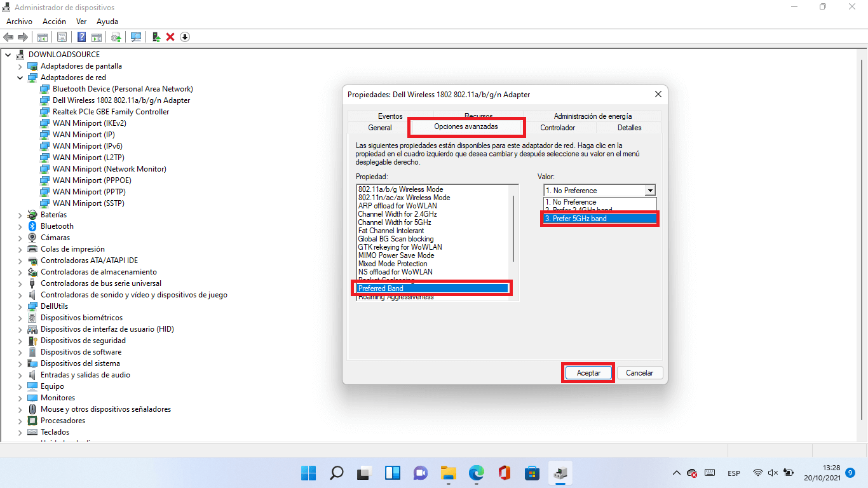The image size is (868, 488).
Task: Click the Cámaras category icon
Action: pyautogui.click(x=32, y=238)
